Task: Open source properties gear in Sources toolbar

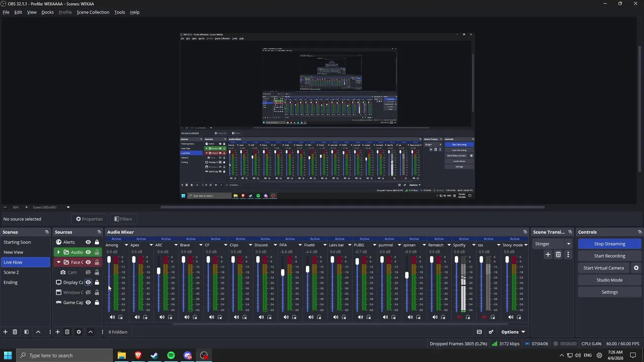Action: pyautogui.click(x=78, y=332)
